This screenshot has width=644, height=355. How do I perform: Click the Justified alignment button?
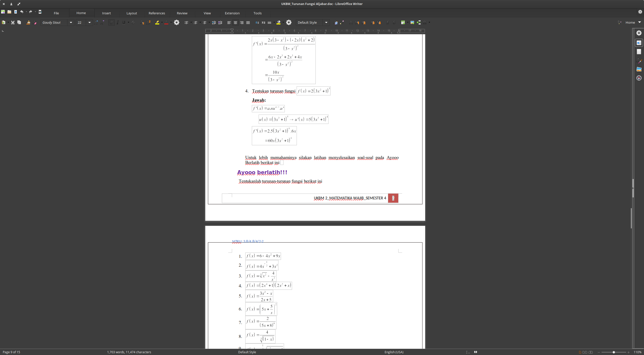point(248,22)
